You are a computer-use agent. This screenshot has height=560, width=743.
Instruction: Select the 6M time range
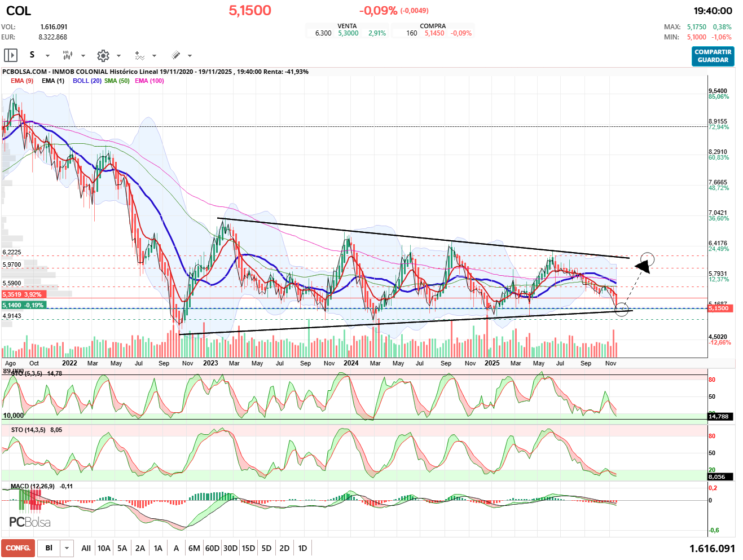pyautogui.click(x=194, y=548)
